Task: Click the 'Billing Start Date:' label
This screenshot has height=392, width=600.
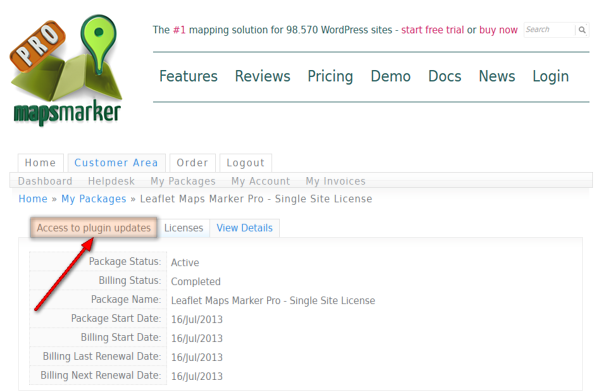Action: (121, 337)
